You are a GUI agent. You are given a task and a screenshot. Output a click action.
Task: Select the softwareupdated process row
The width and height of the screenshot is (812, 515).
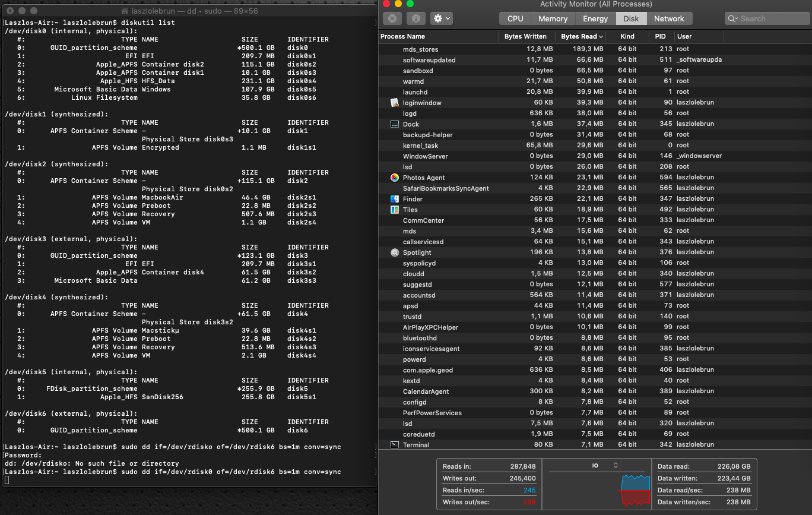pyautogui.click(x=595, y=60)
